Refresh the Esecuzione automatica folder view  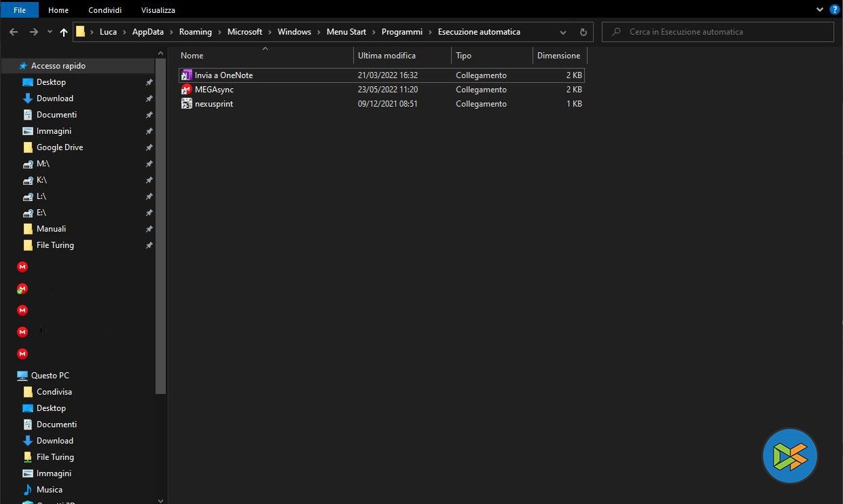pos(583,32)
